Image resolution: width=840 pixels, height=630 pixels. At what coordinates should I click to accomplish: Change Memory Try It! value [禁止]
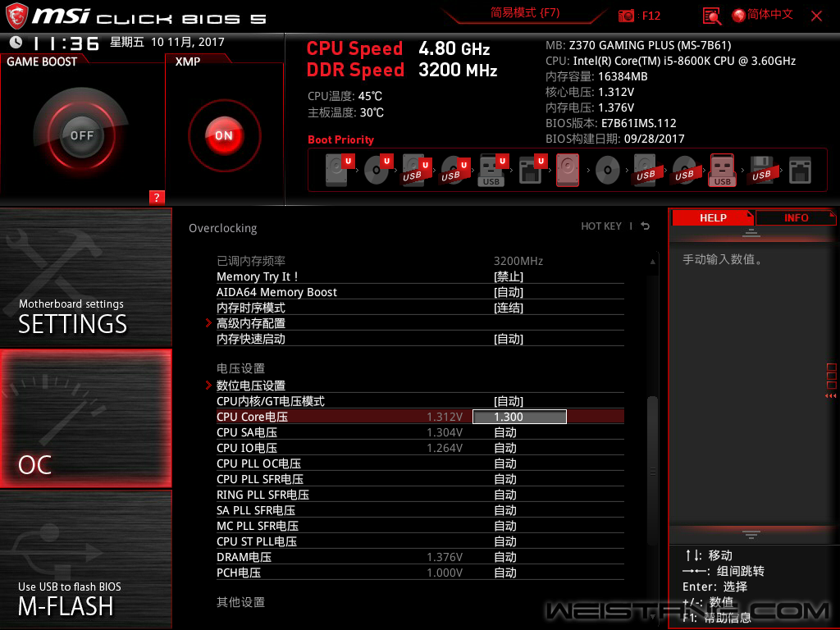509,276
